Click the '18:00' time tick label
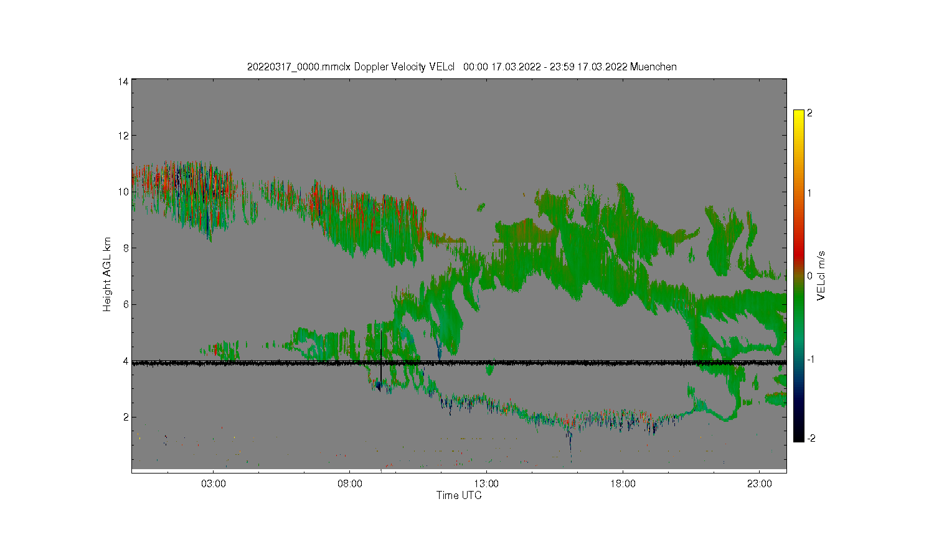Screen dimensions: 934x560 623,483
